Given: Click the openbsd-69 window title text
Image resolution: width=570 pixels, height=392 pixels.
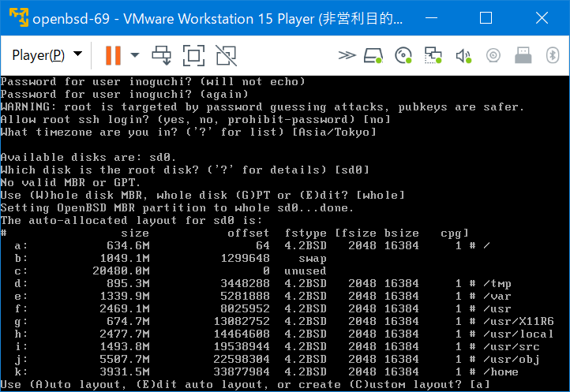Looking at the screenshot, I should coord(217,18).
